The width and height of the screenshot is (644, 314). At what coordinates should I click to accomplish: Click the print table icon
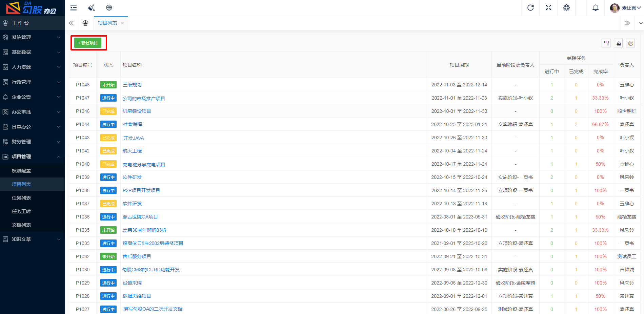tap(630, 43)
